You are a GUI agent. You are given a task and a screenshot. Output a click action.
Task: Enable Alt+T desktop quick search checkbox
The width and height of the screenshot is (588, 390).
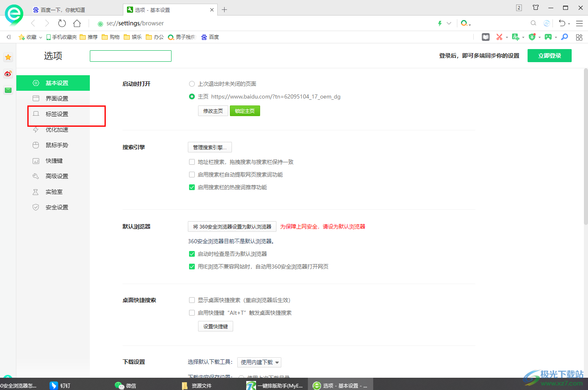[x=192, y=313]
